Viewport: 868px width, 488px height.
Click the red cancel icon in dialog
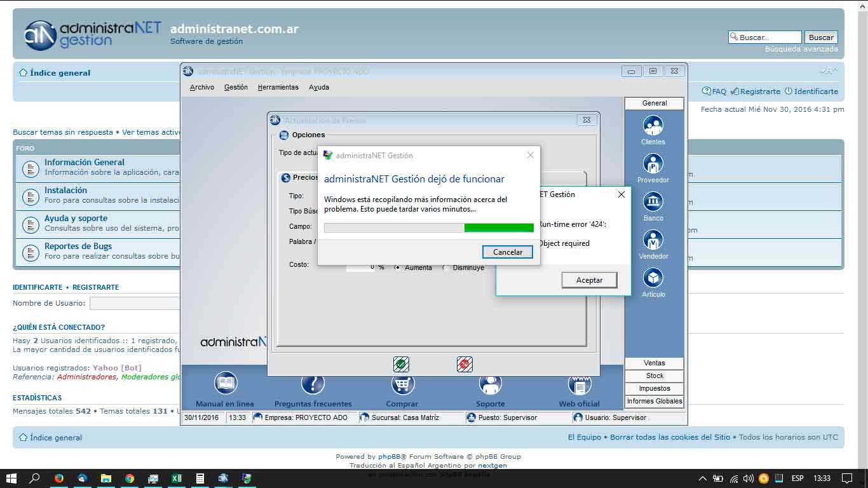click(465, 364)
